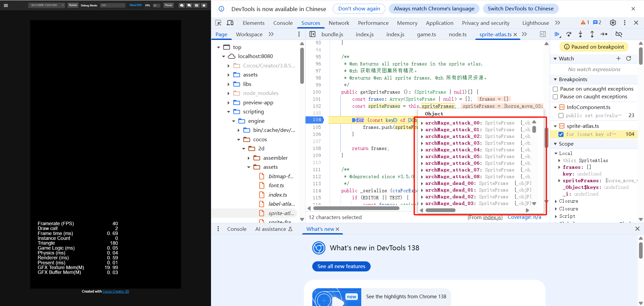
Task: Close the sprite-atlas.ts file tab
Action: 515,35
